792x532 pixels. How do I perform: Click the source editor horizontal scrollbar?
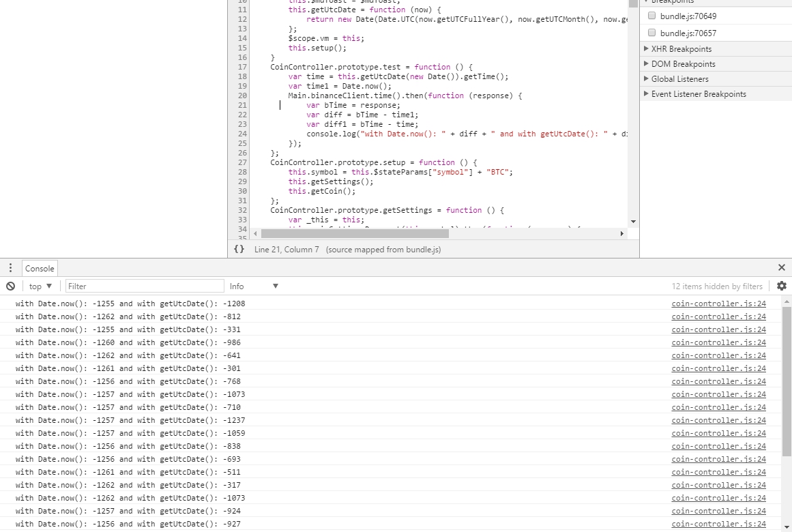tap(355, 233)
